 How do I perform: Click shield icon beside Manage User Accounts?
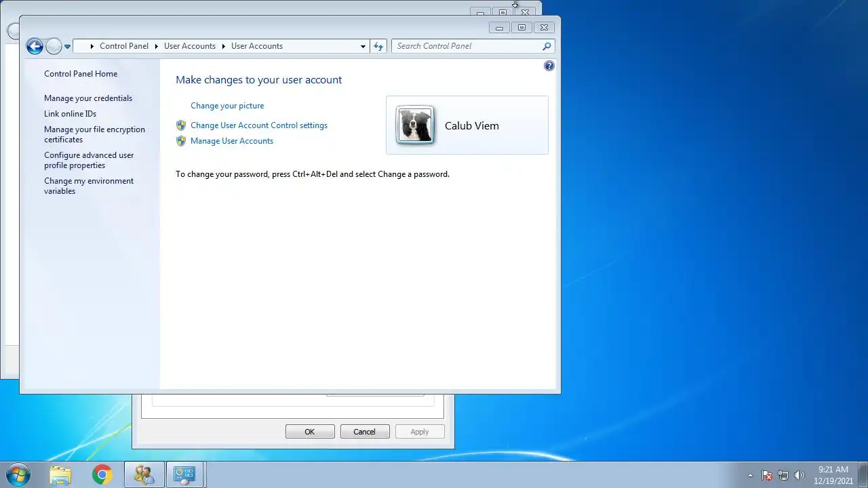click(x=181, y=141)
